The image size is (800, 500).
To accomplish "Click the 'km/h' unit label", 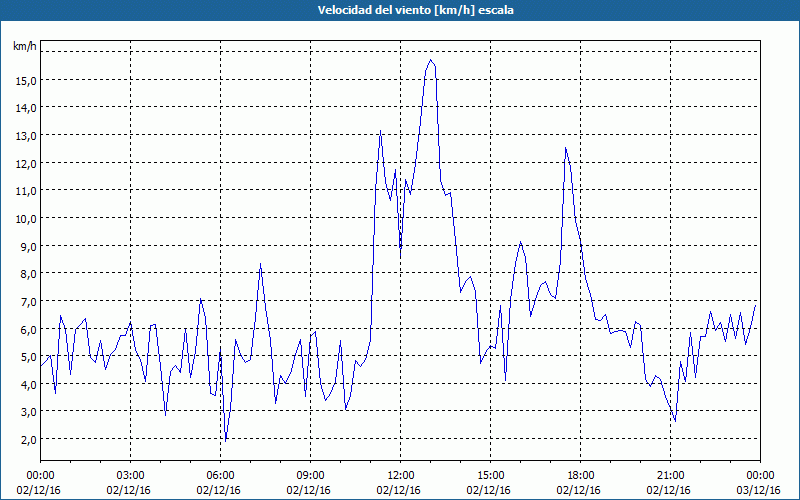I will [x=24, y=47].
